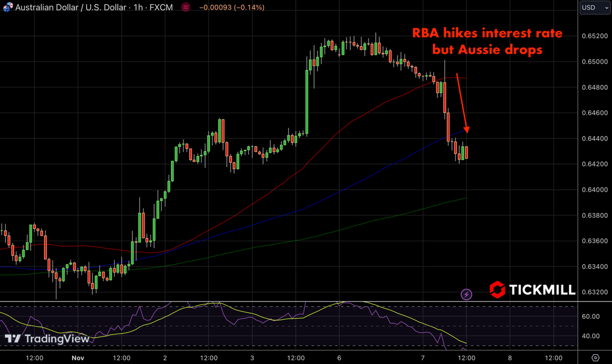Click the Nov label on time axis
The image size is (612, 364).
pos(77,358)
